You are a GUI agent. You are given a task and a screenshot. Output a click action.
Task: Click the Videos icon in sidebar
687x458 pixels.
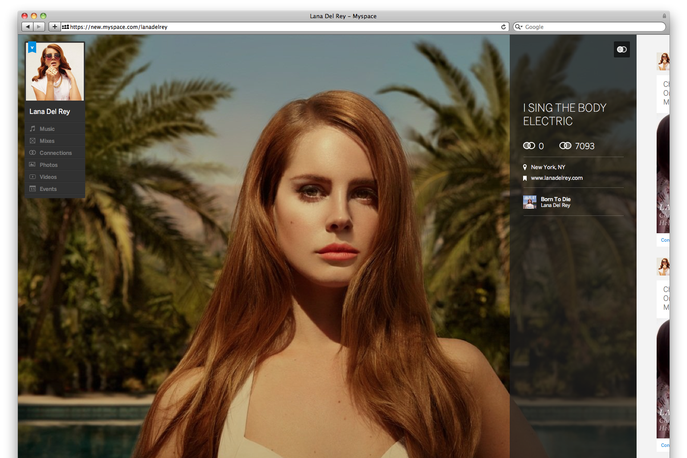pos(33,177)
